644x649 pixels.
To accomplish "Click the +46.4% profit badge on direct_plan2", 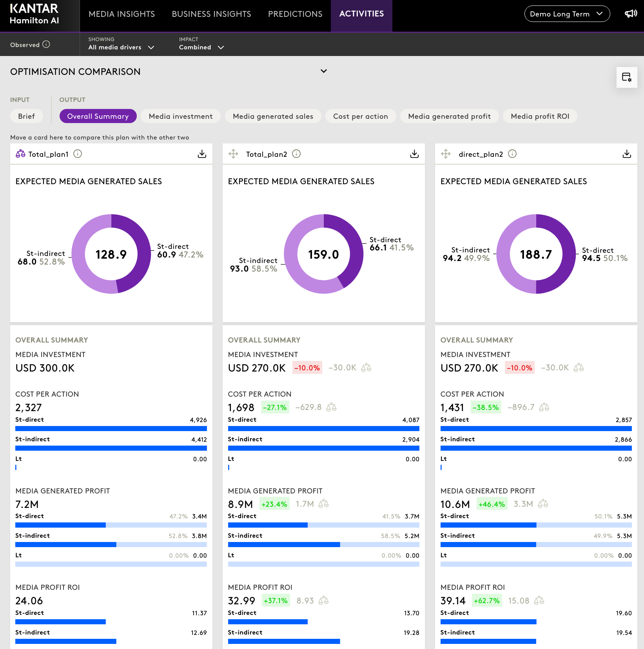I will tap(492, 504).
